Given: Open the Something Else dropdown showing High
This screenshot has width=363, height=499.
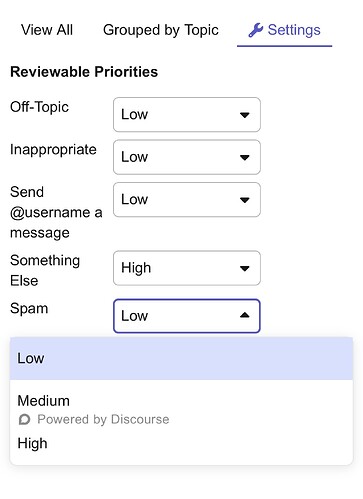Looking at the screenshot, I should tap(187, 268).
